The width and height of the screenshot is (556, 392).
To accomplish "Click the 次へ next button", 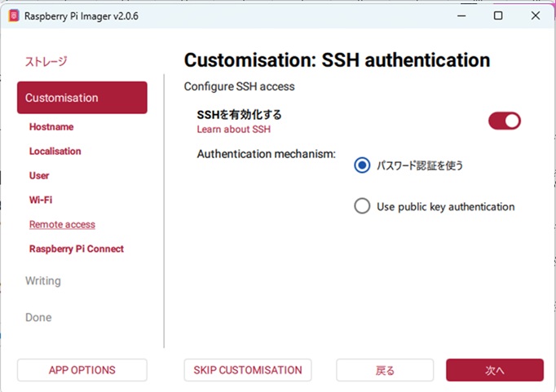I will point(494,370).
